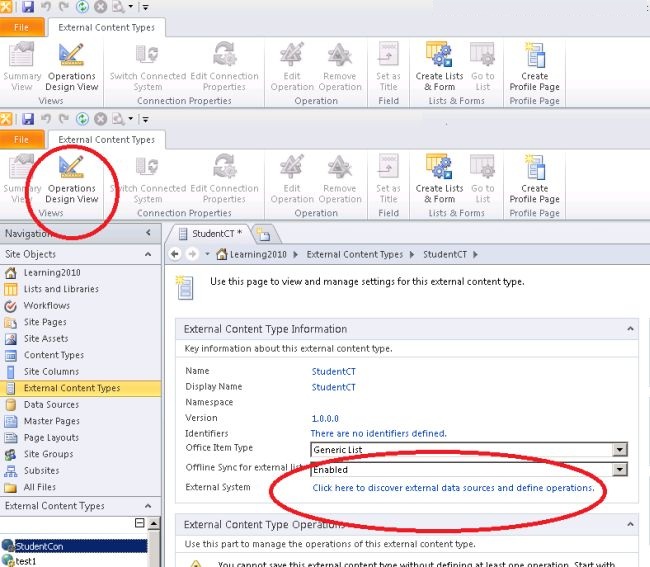Click Forward arrow in breadcrumb bar

192,254
